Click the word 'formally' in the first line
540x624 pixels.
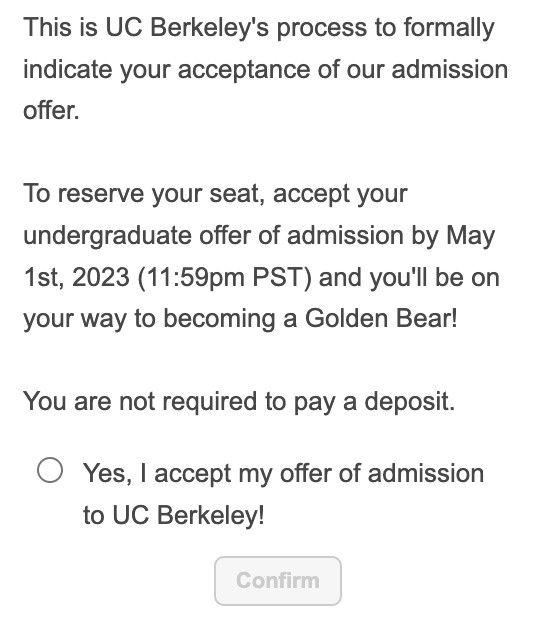click(x=449, y=28)
